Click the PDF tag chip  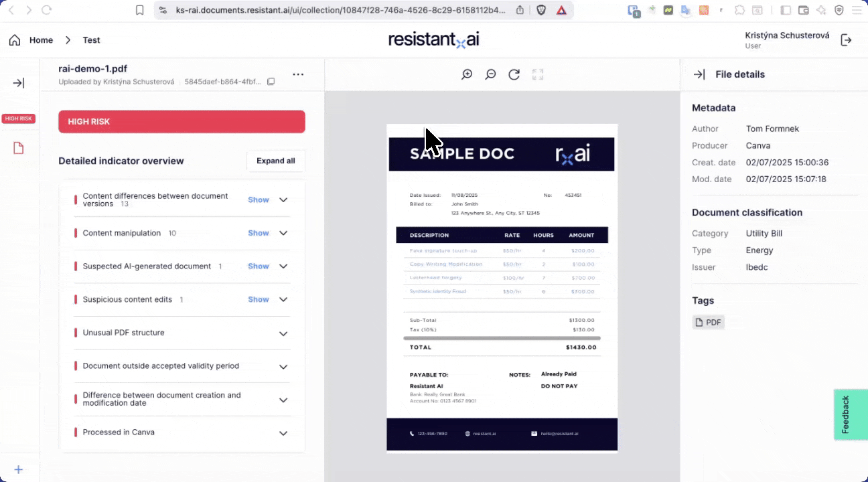(x=709, y=323)
